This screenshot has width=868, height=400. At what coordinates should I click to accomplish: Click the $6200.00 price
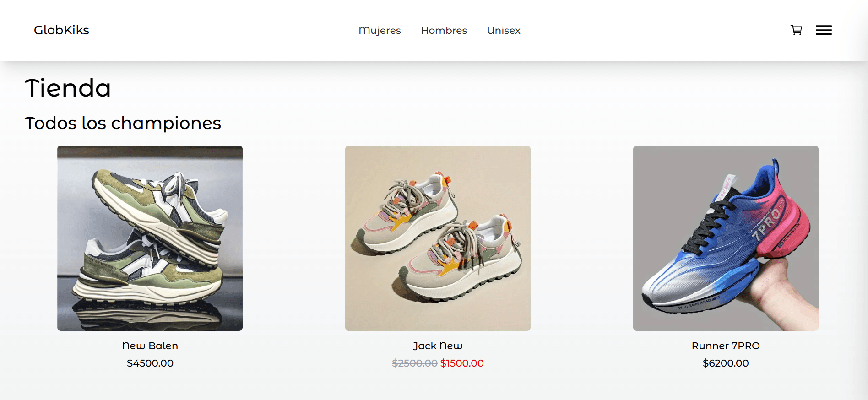[x=726, y=363]
